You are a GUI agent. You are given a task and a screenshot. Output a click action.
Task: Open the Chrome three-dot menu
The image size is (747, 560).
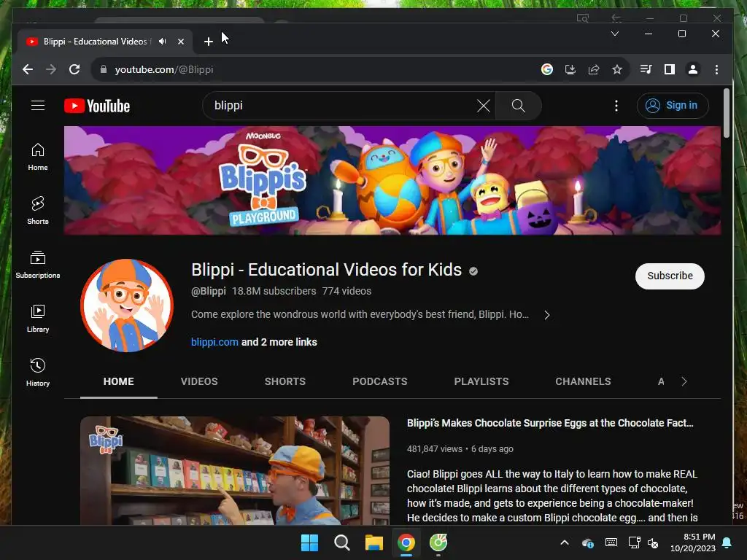(x=716, y=69)
